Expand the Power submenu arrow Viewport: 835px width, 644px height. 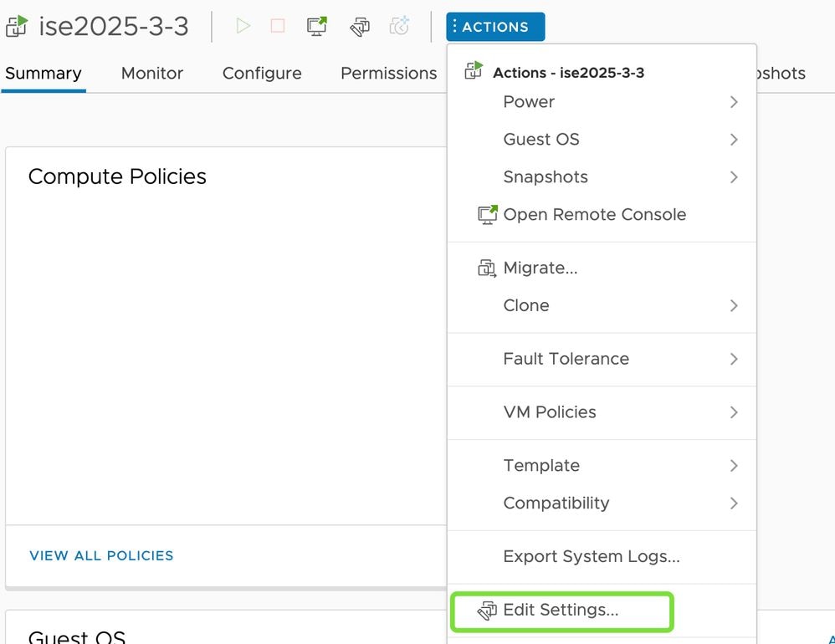click(734, 102)
